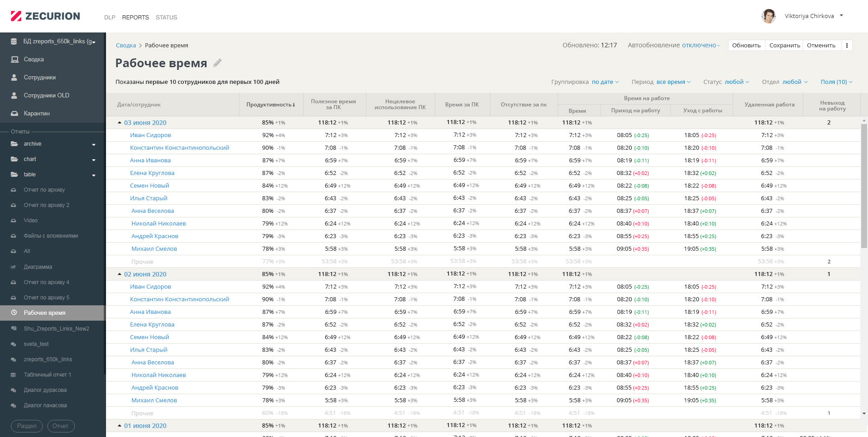
Task: Click Viktoriya Chirkova's avatar picture
Action: (x=768, y=16)
